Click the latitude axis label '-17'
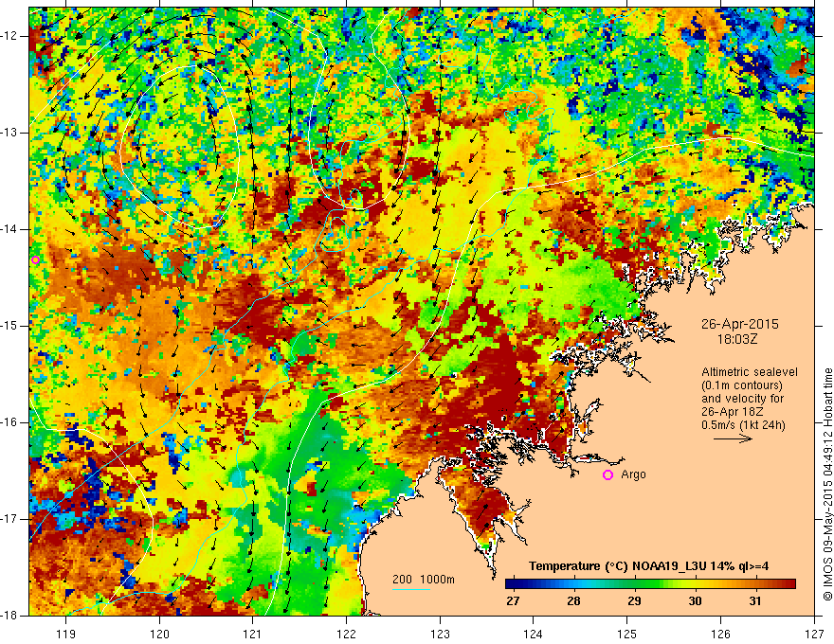The height and width of the screenshot is (644, 834). coord(9,519)
